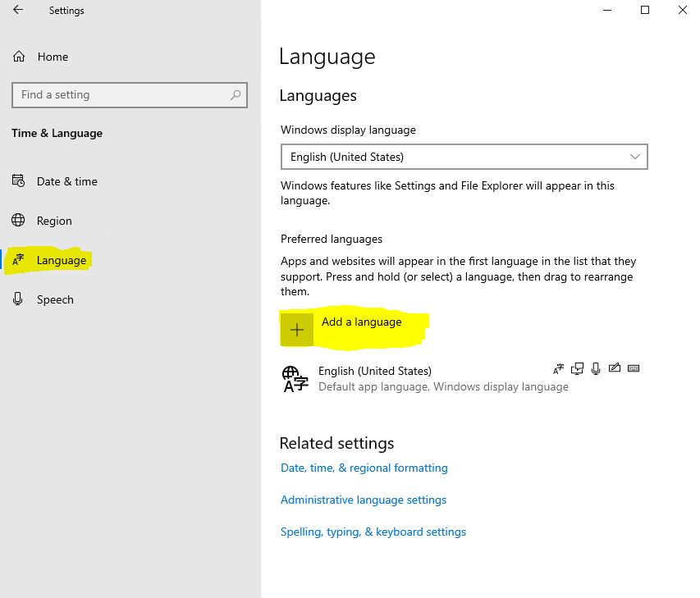700x598 pixels.
Task: Go back with the Settings back arrow
Action: point(18,10)
